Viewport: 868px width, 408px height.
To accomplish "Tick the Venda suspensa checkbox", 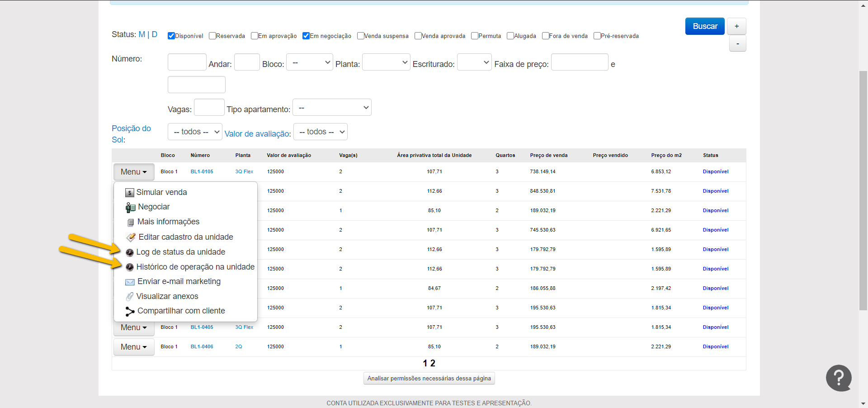I will pos(360,36).
